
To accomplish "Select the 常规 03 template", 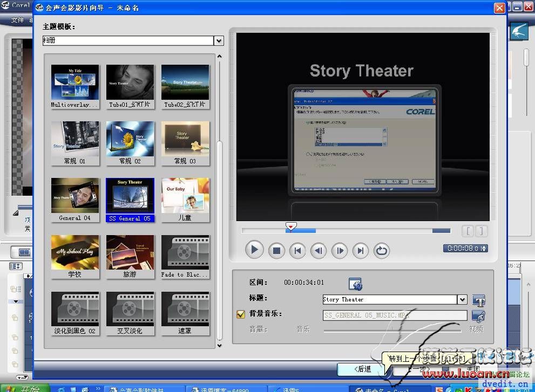I will coord(185,143).
